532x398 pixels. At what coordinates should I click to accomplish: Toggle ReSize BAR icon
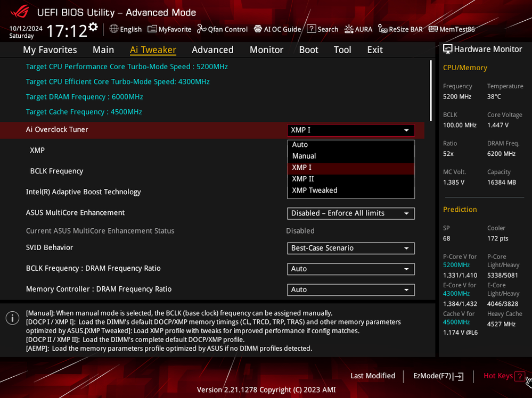click(383, 29)
